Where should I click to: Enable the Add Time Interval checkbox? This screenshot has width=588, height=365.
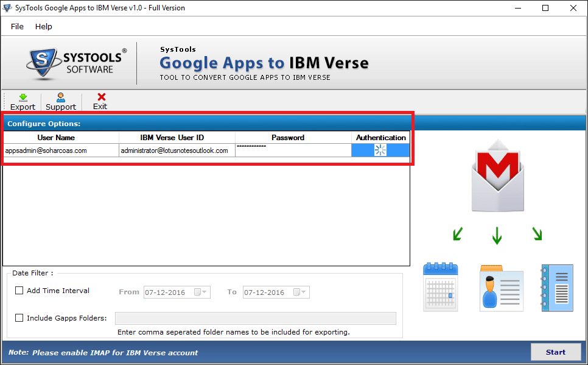19,290
